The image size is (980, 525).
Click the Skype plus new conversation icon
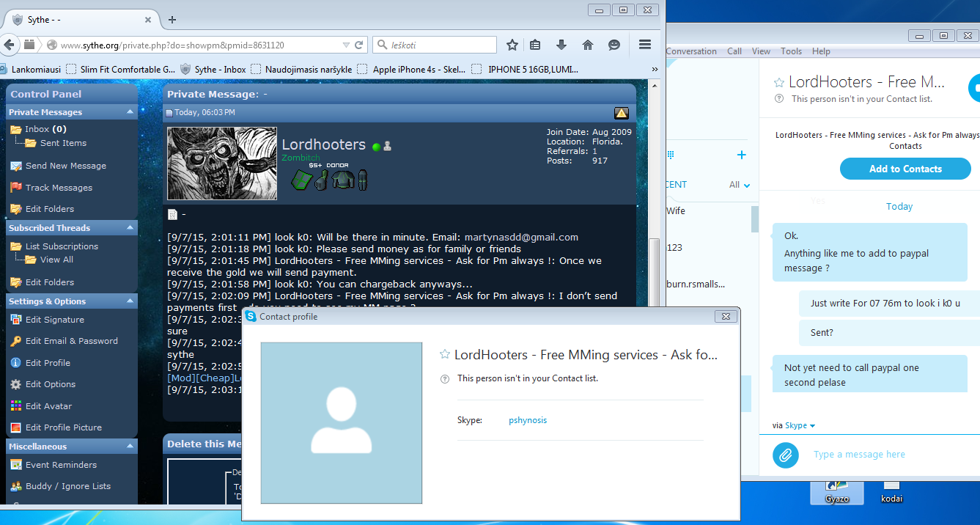[x=742, y=155]
